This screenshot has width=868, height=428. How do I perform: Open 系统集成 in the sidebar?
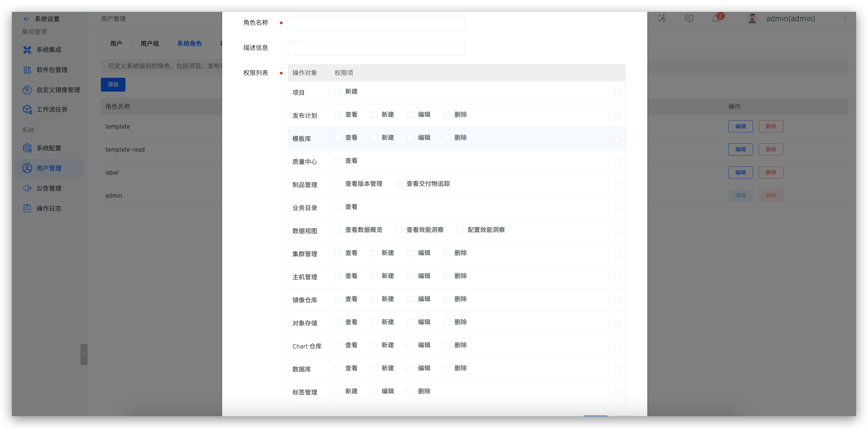(x=49, y=49)
